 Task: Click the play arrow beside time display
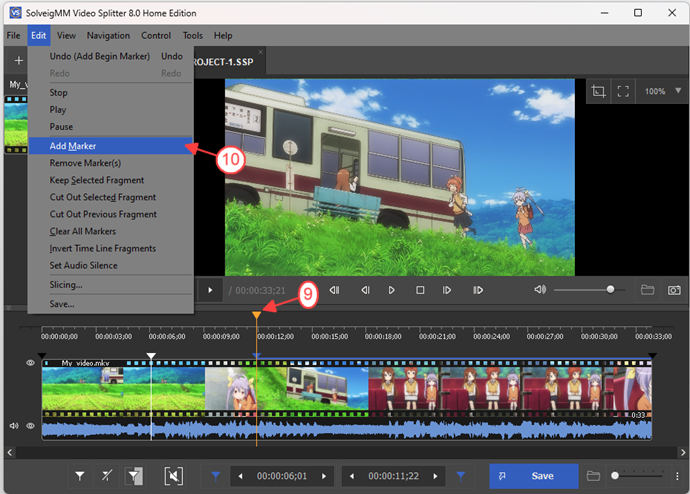[x=210, y=290]
